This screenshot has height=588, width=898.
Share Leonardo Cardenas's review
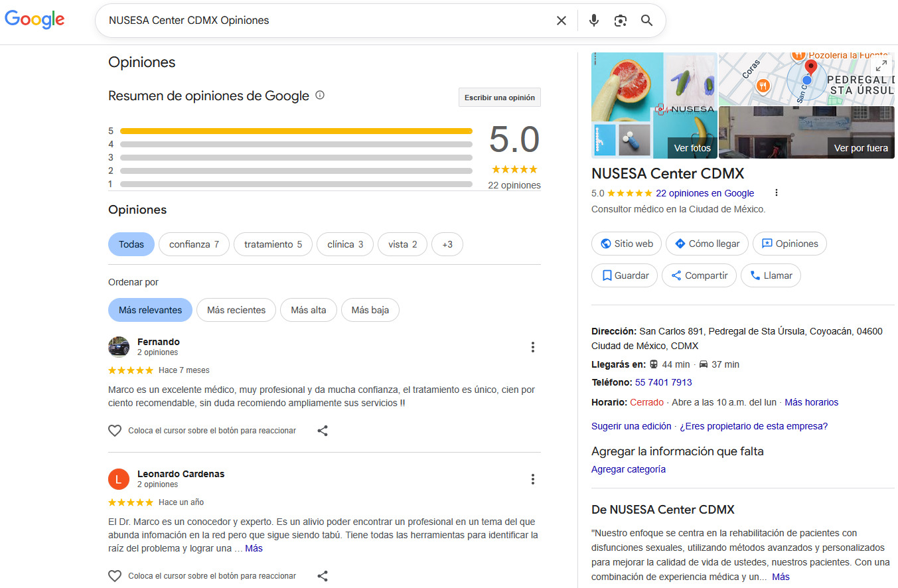pos(323,576)
